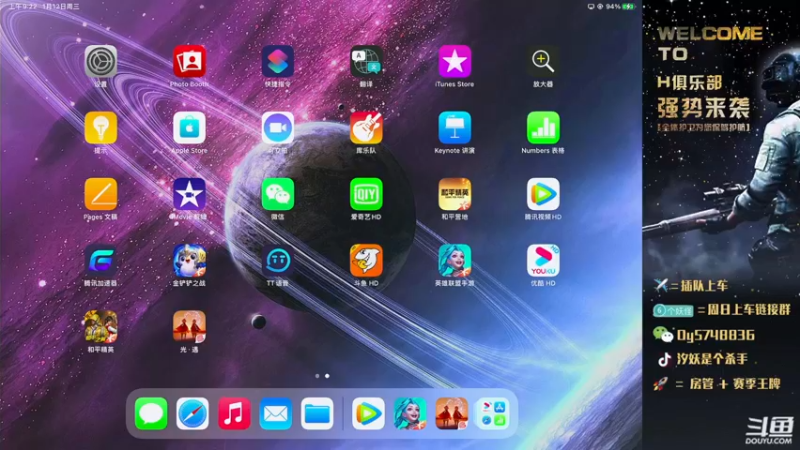
Task: Open 金铲铲之战 game
Action: click(x=189, y=261)
